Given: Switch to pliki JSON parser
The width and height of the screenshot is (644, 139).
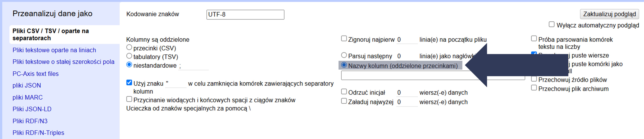Looking at the screenshot, I should [27, 86].
